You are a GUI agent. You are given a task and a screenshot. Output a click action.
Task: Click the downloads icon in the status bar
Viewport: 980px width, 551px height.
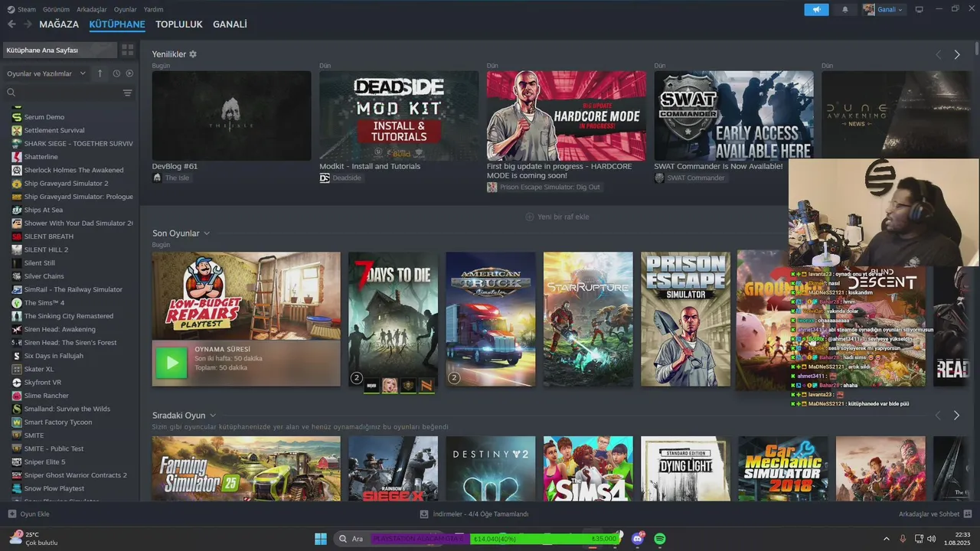pos(424,514)
